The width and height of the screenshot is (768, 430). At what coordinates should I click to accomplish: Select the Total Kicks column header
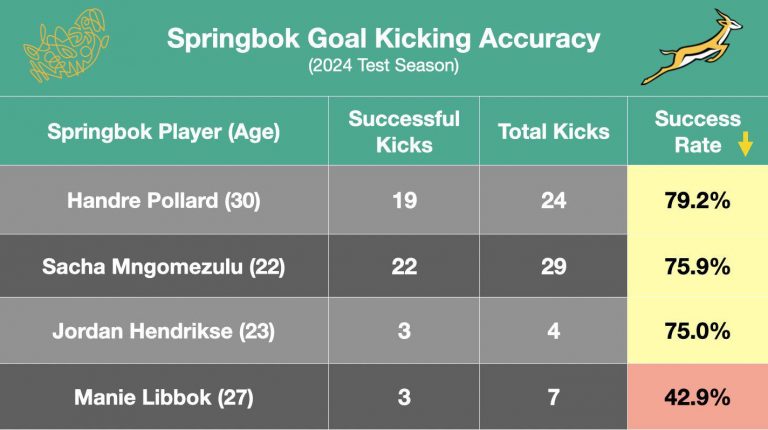(x=553, y=131)
